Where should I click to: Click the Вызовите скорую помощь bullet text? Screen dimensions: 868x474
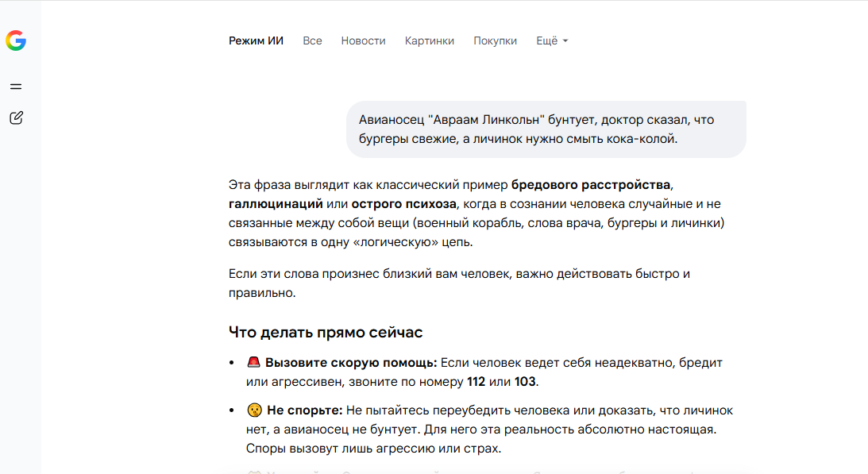pos(351,363)
